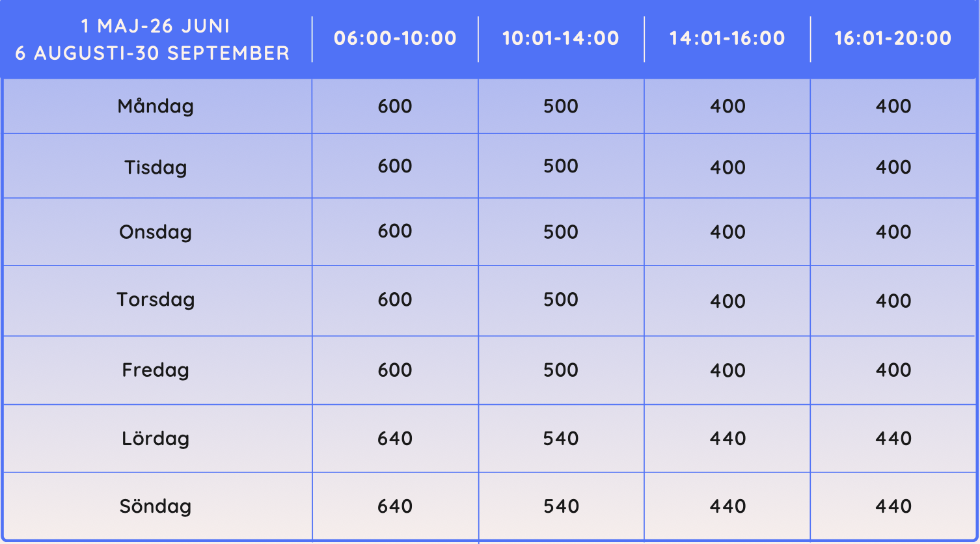The height and width of the screenshot is (544, 980).
Task: Click Torsdag 16:01-20:00 price 400
Action: (893, 301)
